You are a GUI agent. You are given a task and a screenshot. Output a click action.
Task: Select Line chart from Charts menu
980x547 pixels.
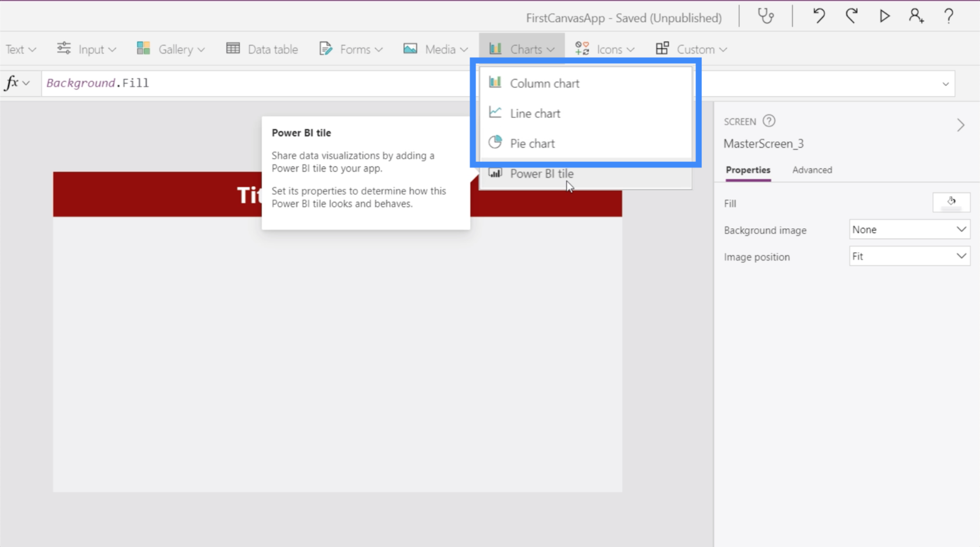click(586, 113)
